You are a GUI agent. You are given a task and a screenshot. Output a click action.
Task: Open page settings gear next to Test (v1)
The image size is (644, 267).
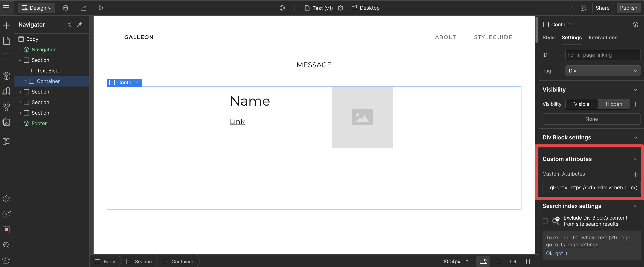point(340,8)
